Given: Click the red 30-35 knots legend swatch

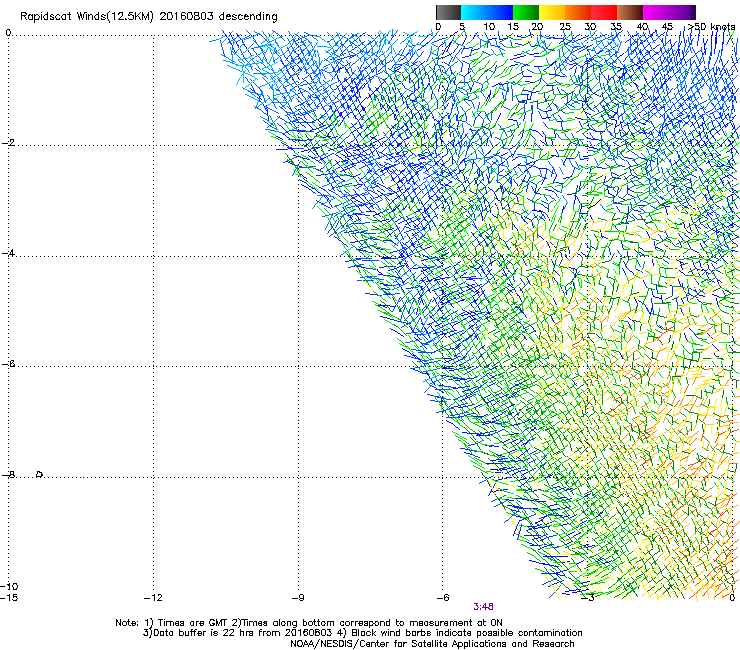Looking at the screenshot, I should (604, 12).
